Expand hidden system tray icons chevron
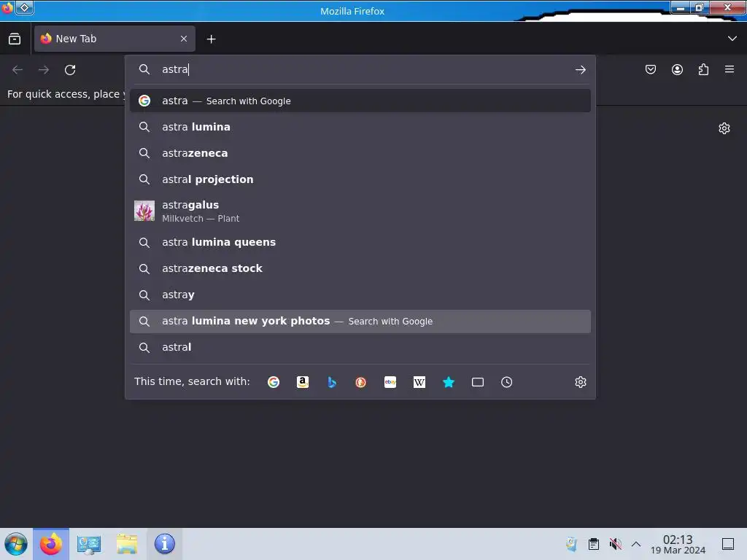 coord(636,544)
